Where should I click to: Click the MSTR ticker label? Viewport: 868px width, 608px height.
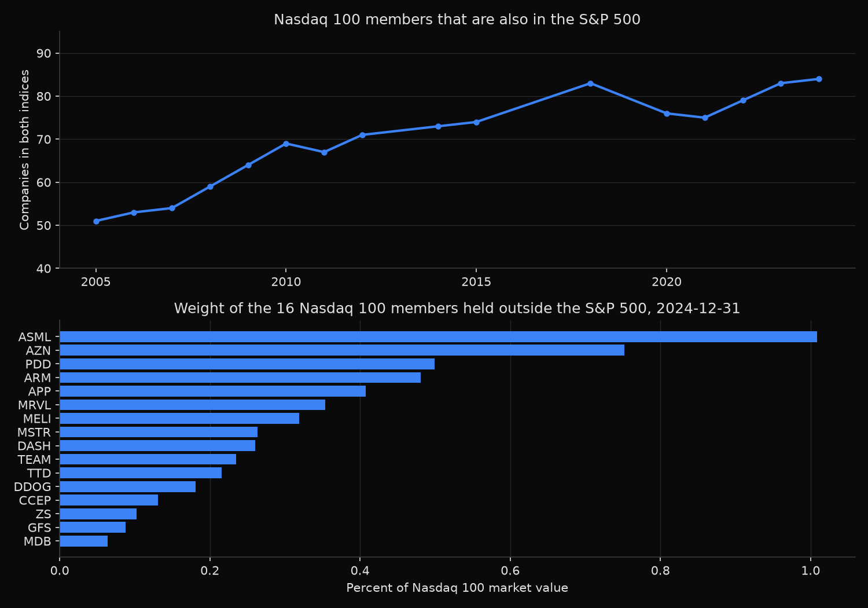[34, 432]
